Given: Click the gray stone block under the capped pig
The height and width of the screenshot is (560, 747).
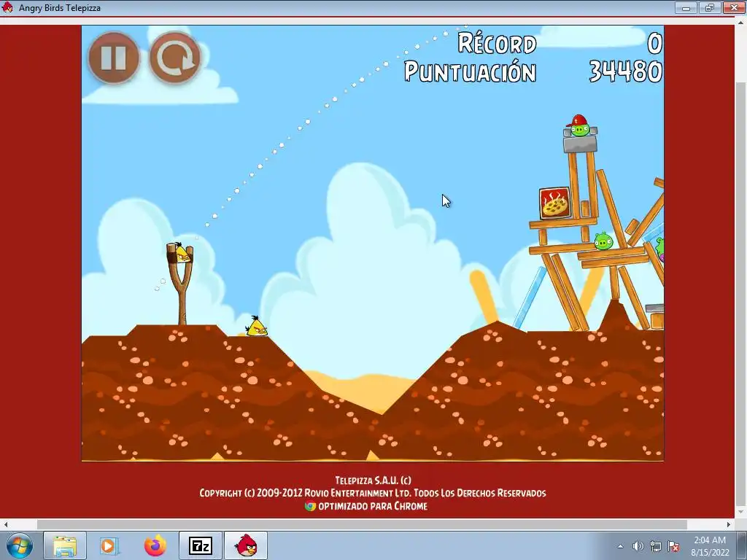Looking at the screenshot, I should point(580,144).
